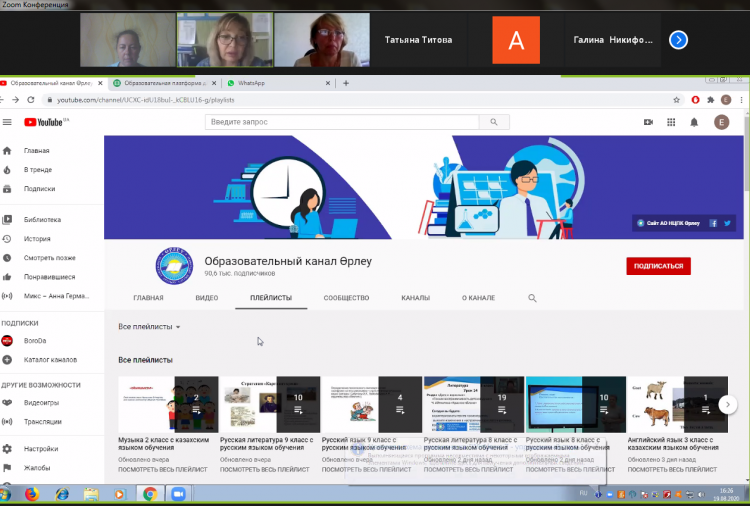Open the YouTube hamburger guide menu
750x506 pixels.
coord(7,122)
